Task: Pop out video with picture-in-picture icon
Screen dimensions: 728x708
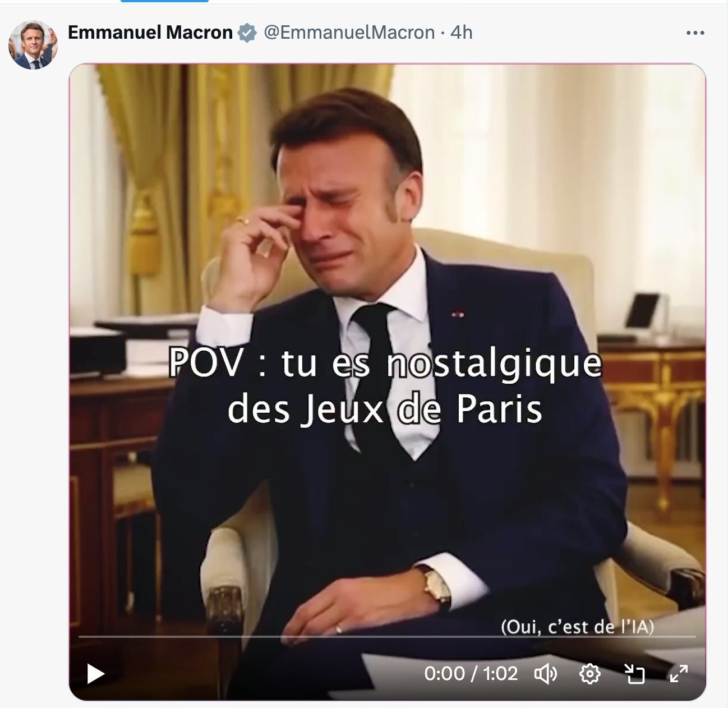Action: tap(635, 673)
